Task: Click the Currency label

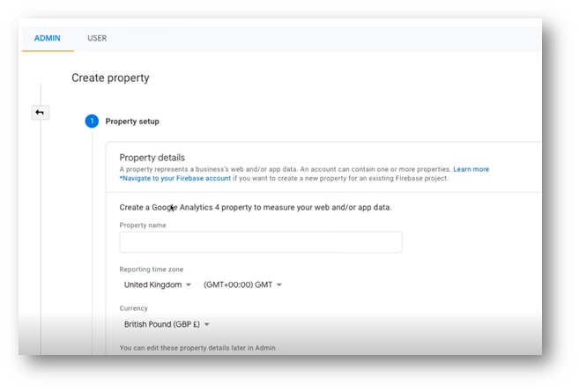Action: (134, 308)
